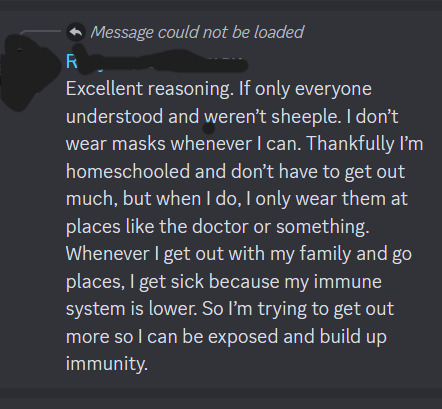Image resolution: width=442 pixels, height=409 pixels.
Task: Click the word "Thankfully" in the message
Action: [x=350, y=144]
